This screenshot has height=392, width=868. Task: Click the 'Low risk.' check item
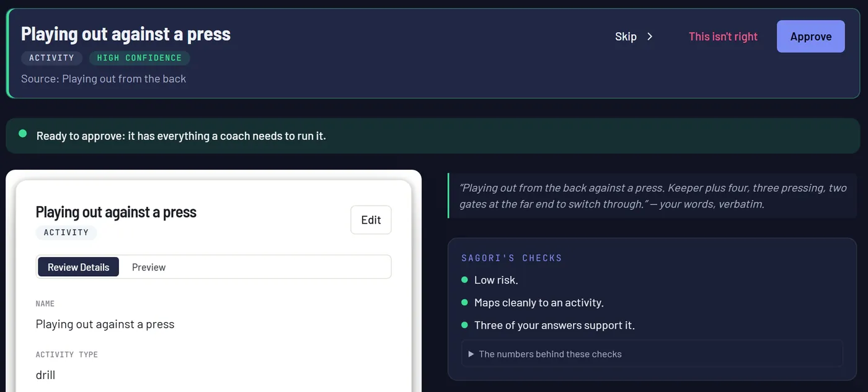coord(496,280)
